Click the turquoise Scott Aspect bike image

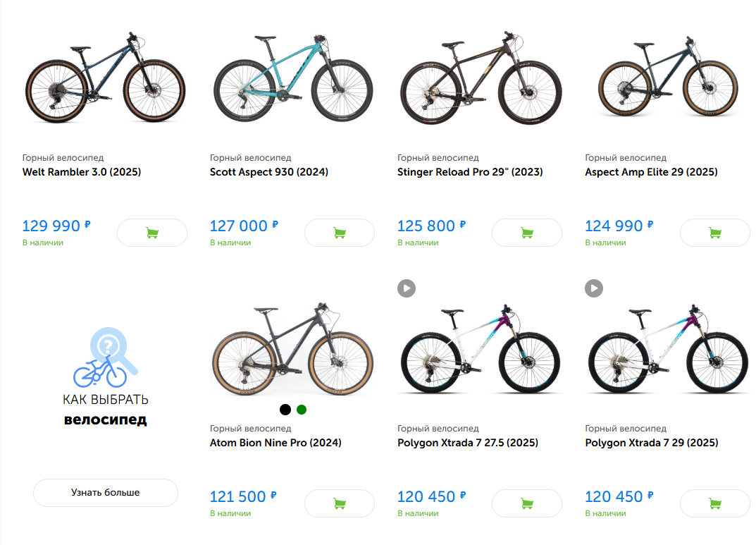pyautogui.click(x=292, y=78)
